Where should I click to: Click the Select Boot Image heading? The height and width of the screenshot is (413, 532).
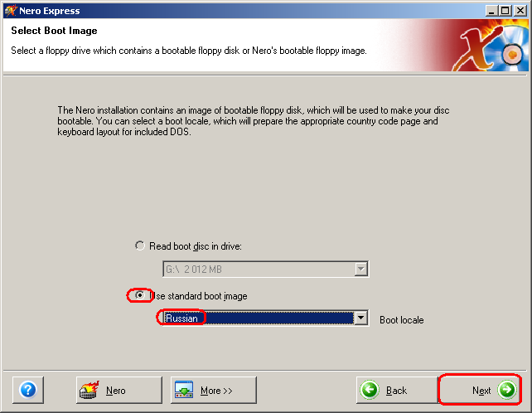pyautogui.click(x=54, y=31)
